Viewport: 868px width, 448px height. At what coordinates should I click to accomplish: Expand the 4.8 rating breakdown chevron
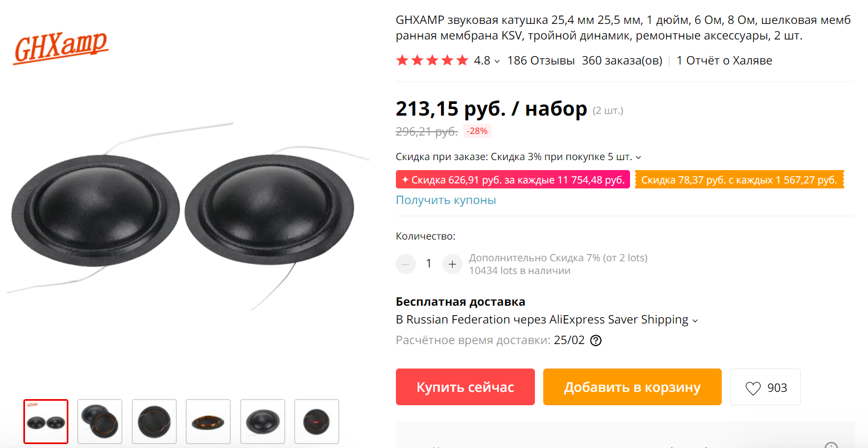click(497, 61)
